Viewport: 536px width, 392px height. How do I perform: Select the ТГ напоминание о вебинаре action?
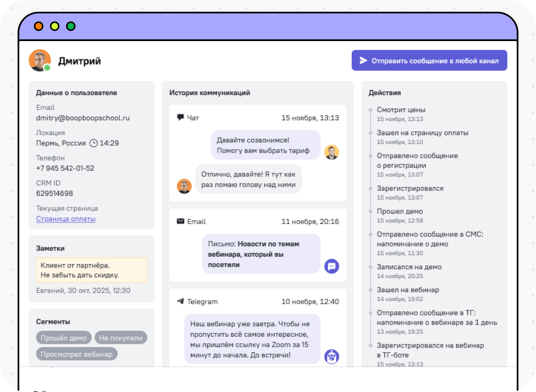pos(437,322)
